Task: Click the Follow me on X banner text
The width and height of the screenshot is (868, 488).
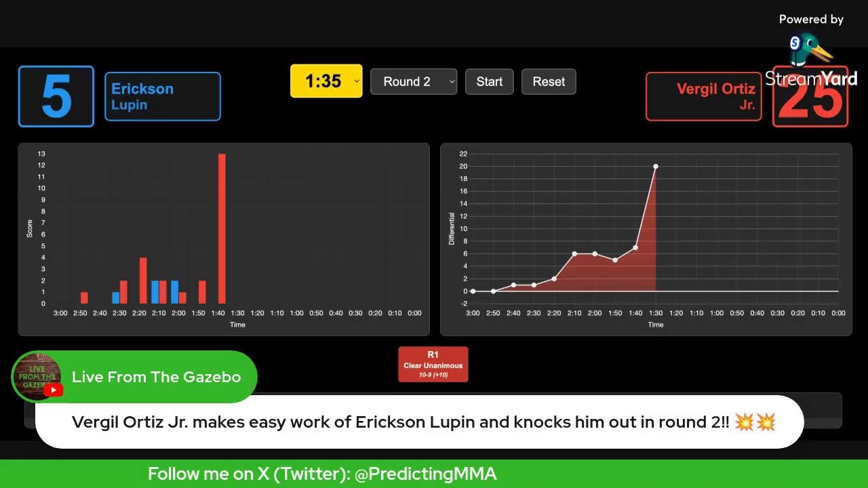Action: 322,474
